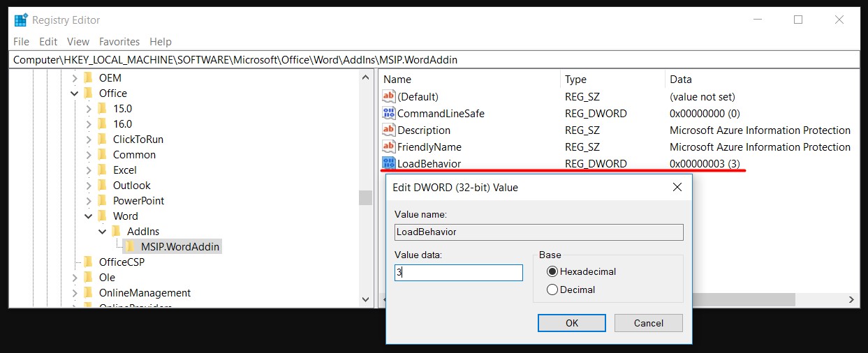This screenshot has width=868, height=353.
Task: Click the Value data input field
Action: tap(459, 273)
